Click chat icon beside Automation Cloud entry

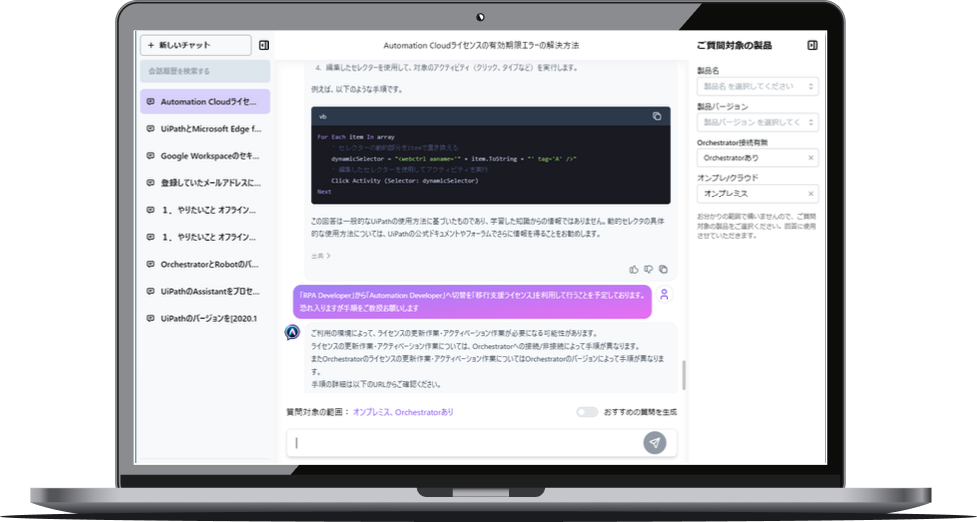pyautogui.click(x=150, y=102)
